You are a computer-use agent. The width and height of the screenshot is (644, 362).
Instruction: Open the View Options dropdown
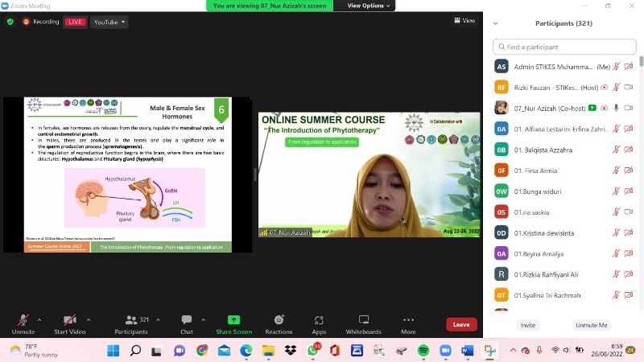coord(370,6)
